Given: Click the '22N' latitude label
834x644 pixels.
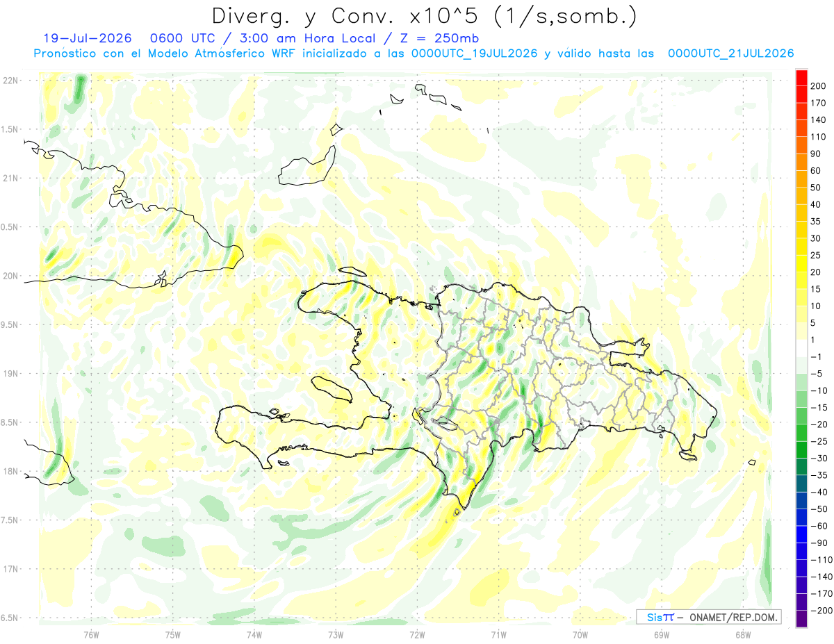Looking at the screenshot, I should coord(10,80).
